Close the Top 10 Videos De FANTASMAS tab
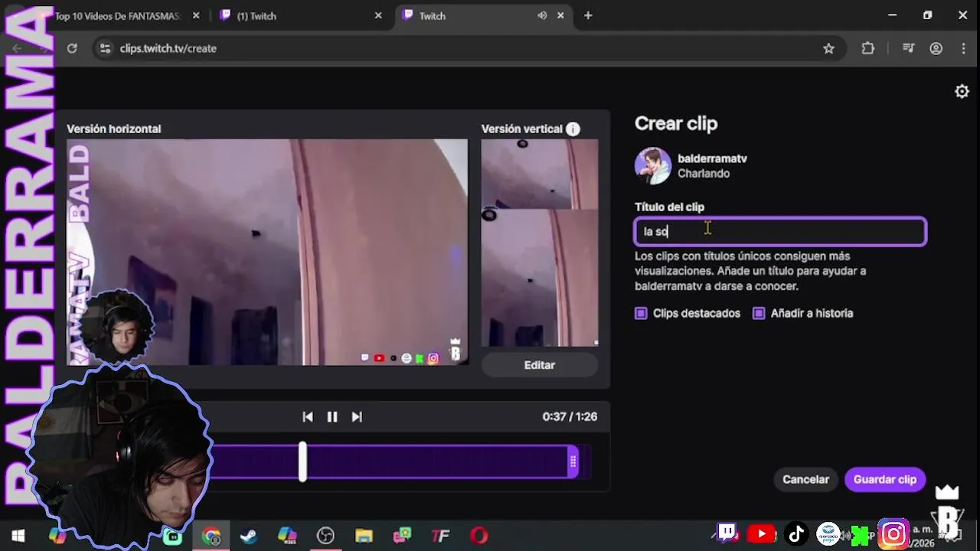 coord(196,15)
